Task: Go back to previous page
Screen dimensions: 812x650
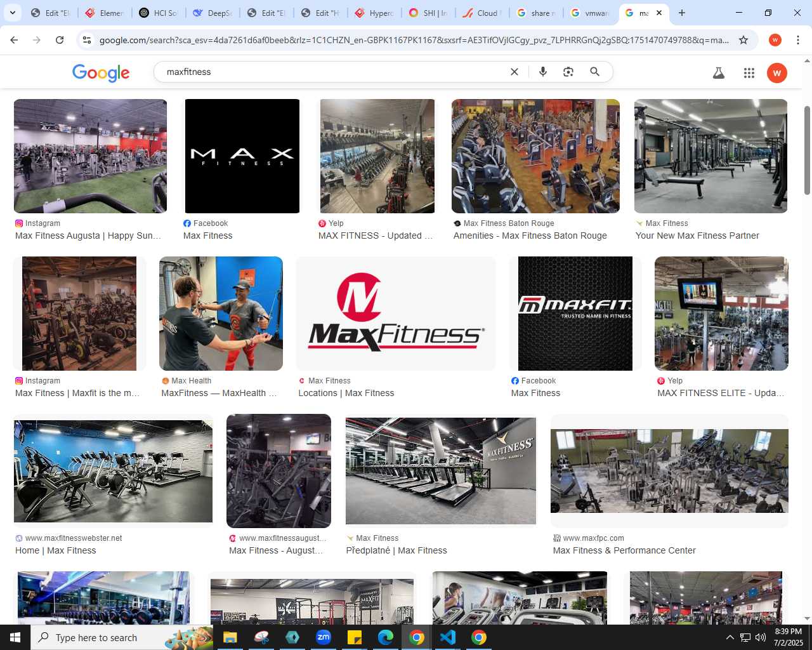Action: point(14,40)
